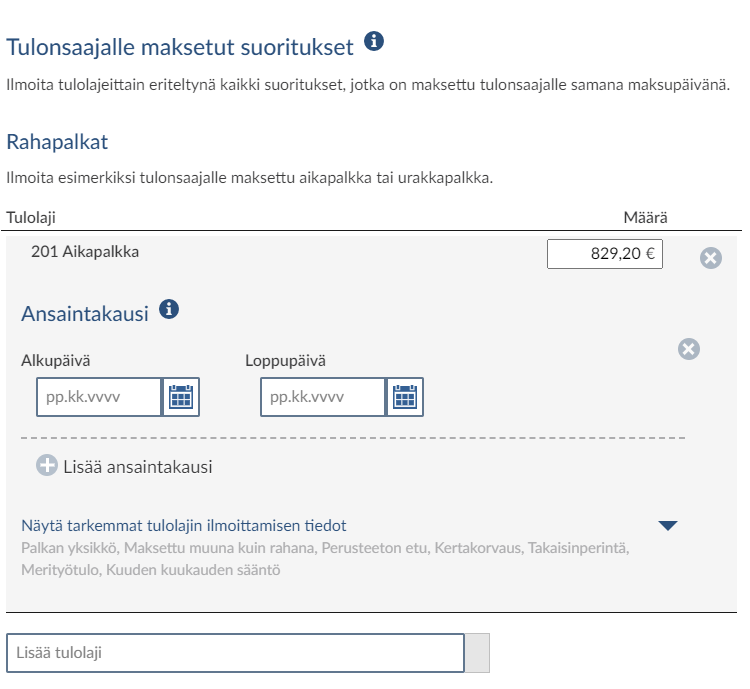
Task: Click the gray Palkan yksikkö details summary
Action: click(x=325, y=559)
